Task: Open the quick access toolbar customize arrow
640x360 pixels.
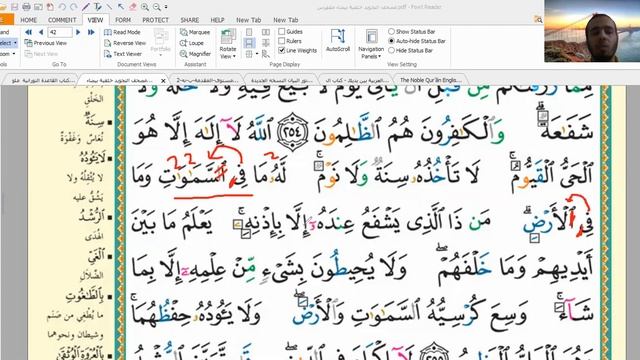Action: [x=166, y=7]
